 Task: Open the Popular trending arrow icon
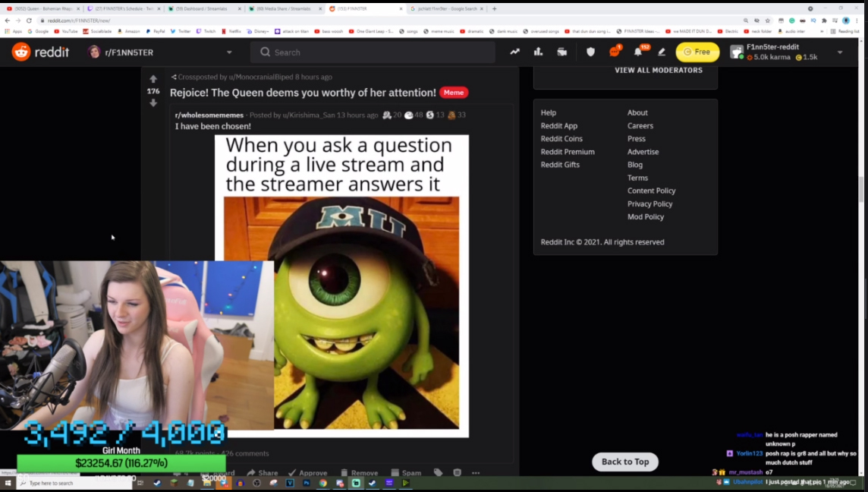pos(515,52)
